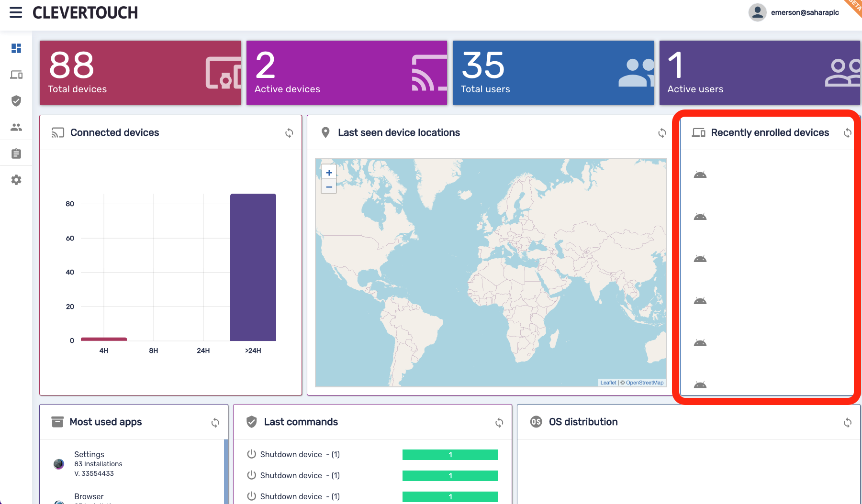Screen dimensions: 862x504
Task: Select the first Android device in enrolled list
Action: point(700,175)
